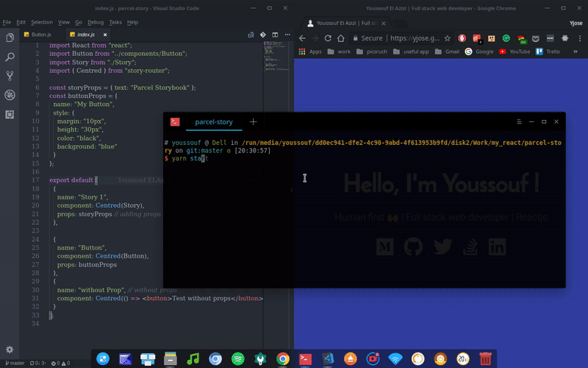This screenshot has height=368, width=588.
Task: Open the Help menu in VS Code
Action: [132, 22]
